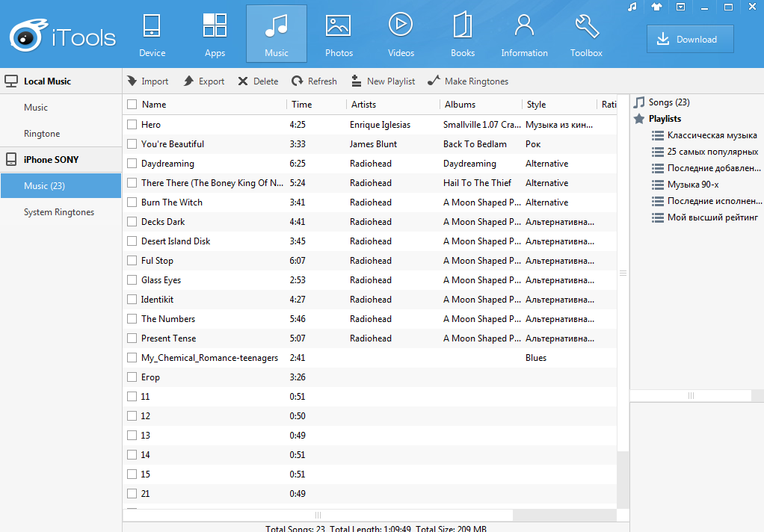Image resolution: width=764 pixels, height=532 pixels.
Task: Collapse the iPhone SONY device section
Action: 51,159
